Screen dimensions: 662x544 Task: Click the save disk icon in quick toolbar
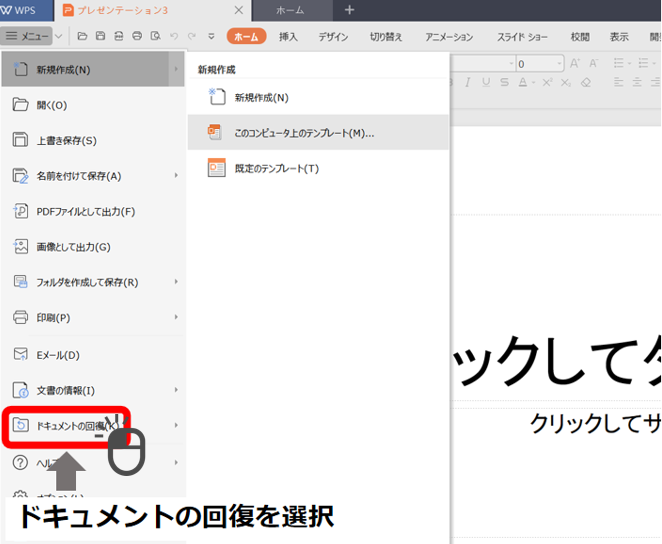coord(100,36)
